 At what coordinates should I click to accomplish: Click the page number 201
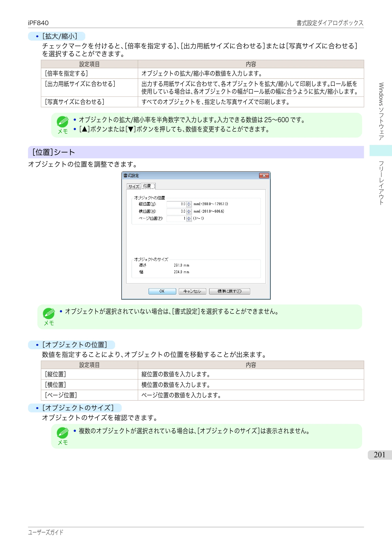pos(379,455)
